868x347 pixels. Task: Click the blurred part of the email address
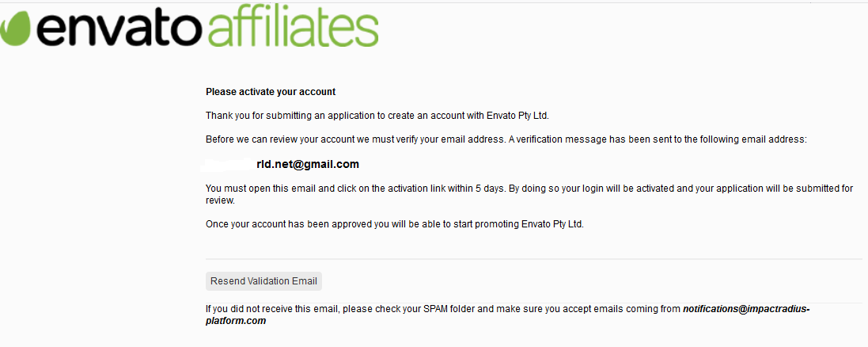coord(228,163)
